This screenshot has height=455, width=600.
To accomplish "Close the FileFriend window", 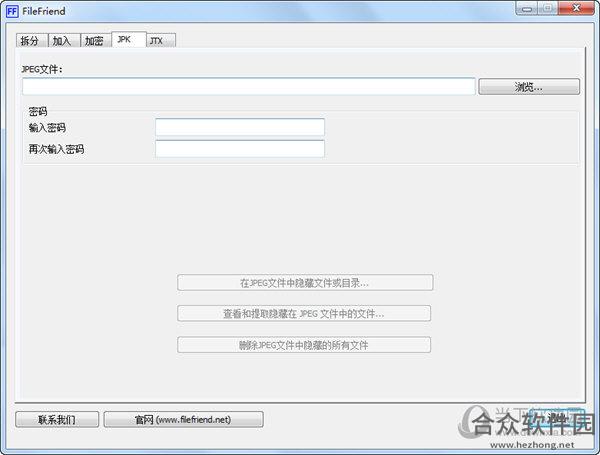I will [576, 8].
